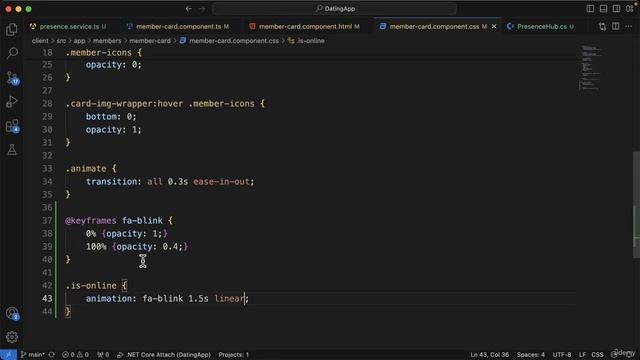640x360 pixels.
Task: Click 'members' in the breadcrumb
Action: (x=107, y=41)
